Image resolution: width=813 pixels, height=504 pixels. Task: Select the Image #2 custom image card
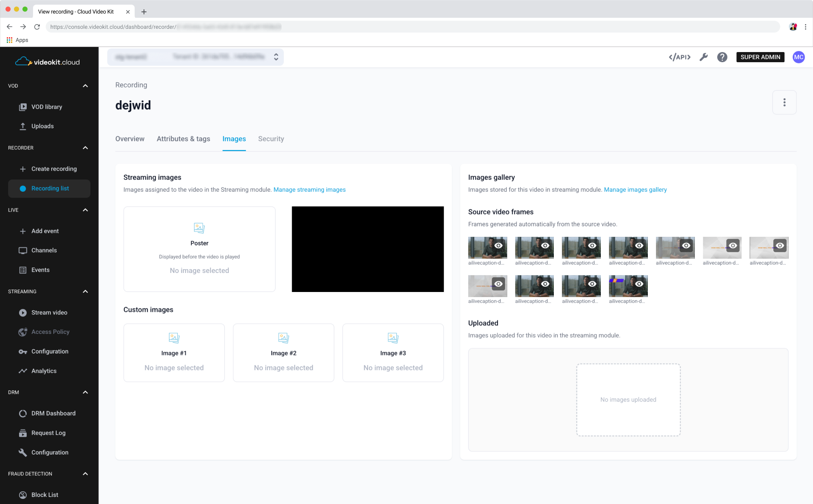point(283,353)
